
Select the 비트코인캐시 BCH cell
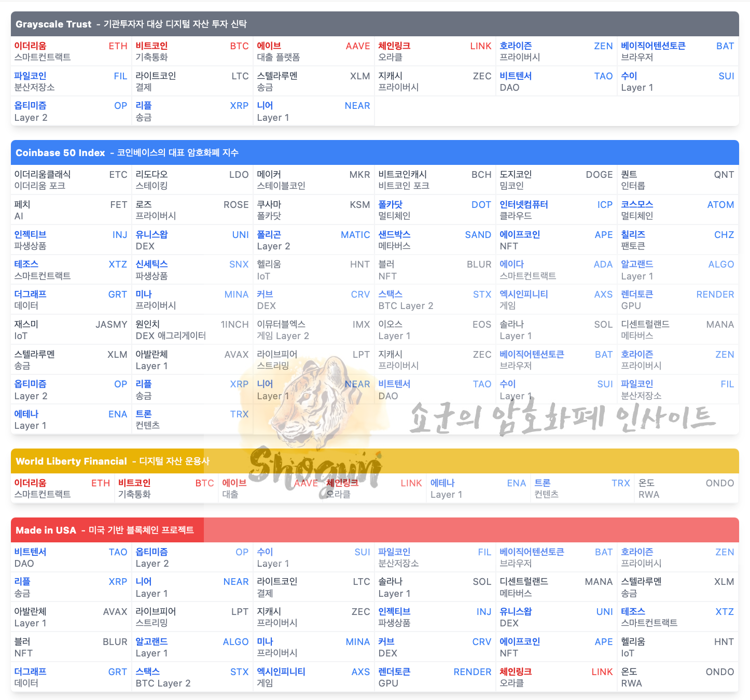[435, 180]
